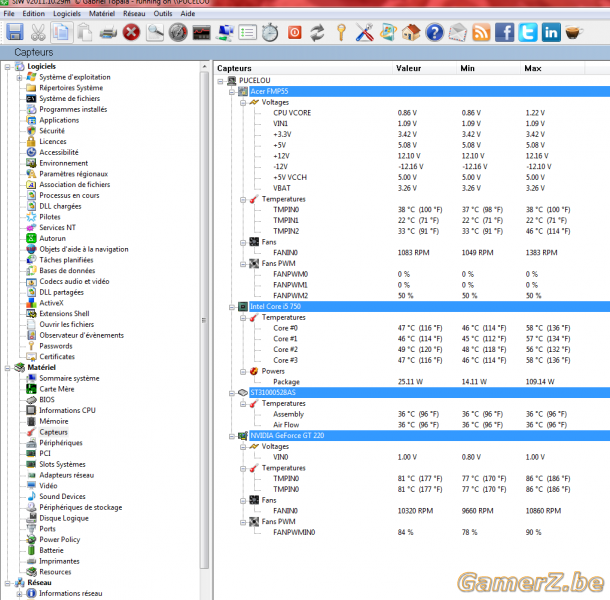The image size is (610, 600).
Task: Click the Copy toolbar icon
Action: pyautogui.click(x=61, y=32)
